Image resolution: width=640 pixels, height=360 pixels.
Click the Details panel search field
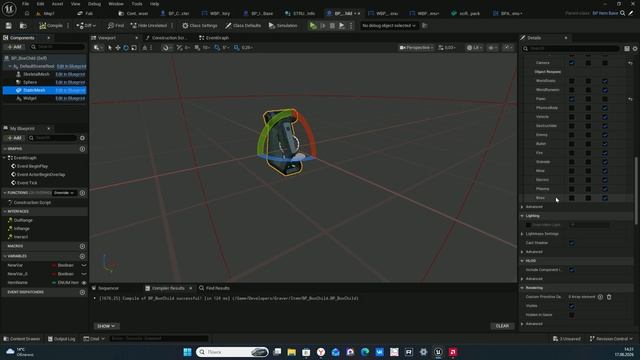[571, 49]
